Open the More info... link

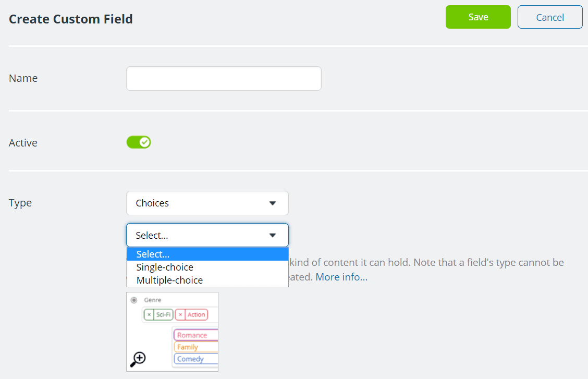(341, 277)
